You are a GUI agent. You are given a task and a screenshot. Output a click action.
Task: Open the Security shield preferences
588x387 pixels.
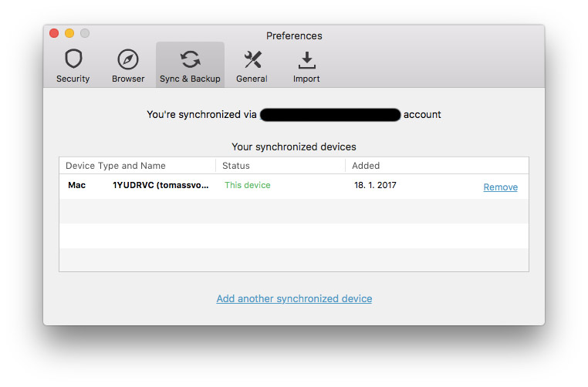click(x=73, y=60)
